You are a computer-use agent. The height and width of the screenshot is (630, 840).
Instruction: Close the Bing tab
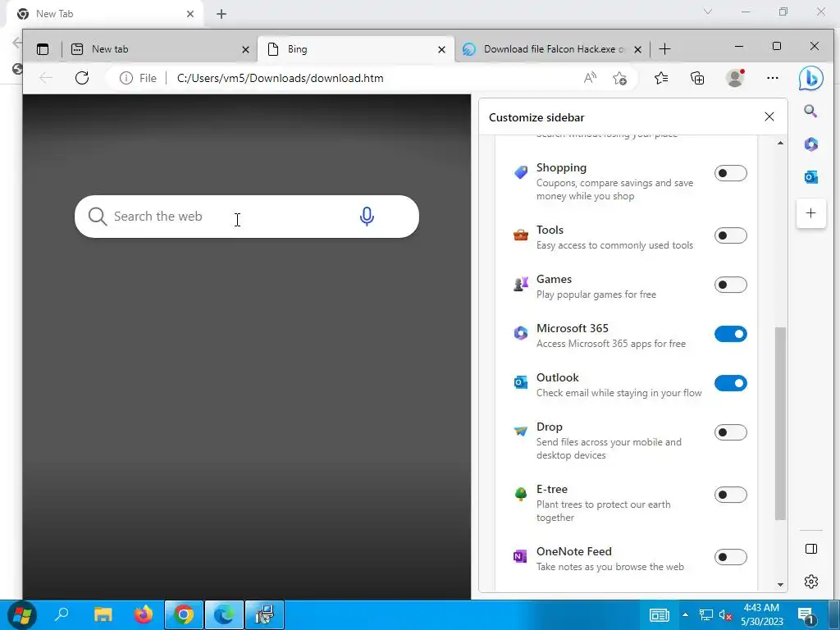pos(441,49)
